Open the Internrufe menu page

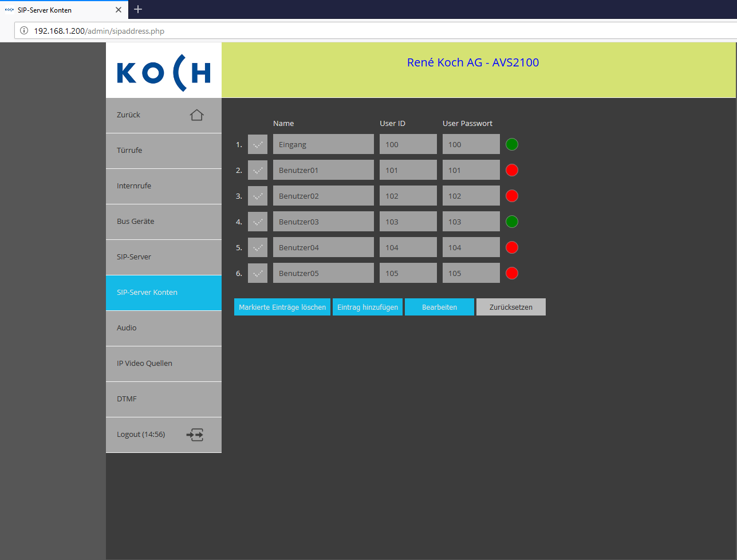coord(164,186)
